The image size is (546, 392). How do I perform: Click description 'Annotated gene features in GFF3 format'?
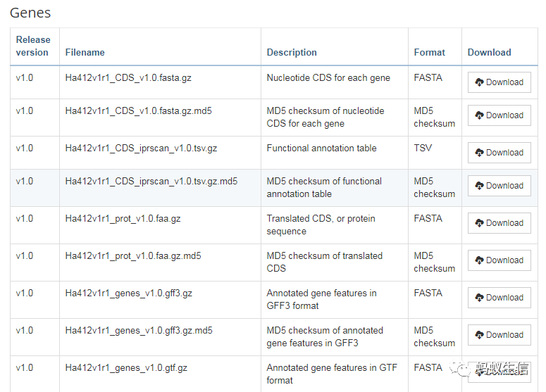(322, 300)
